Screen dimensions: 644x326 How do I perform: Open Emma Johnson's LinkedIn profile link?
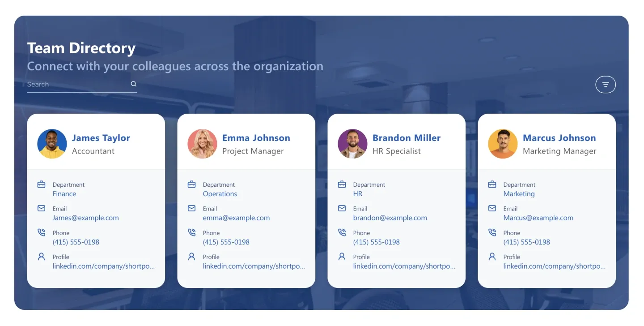(x=254, y=266)
